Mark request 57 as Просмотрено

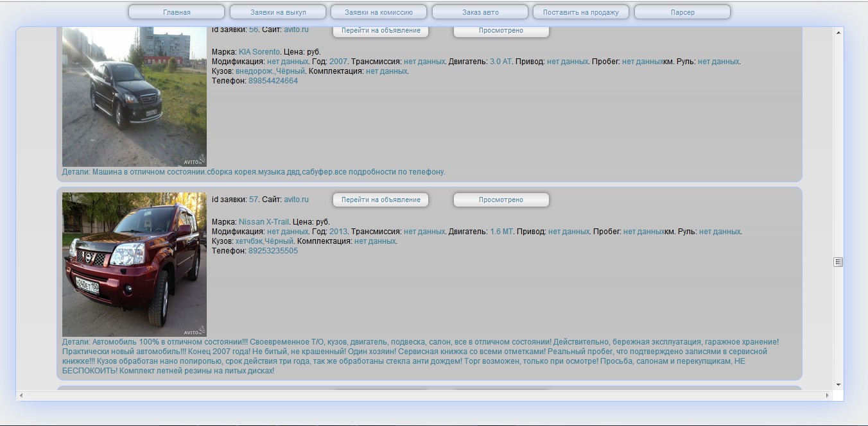[501, 200]
